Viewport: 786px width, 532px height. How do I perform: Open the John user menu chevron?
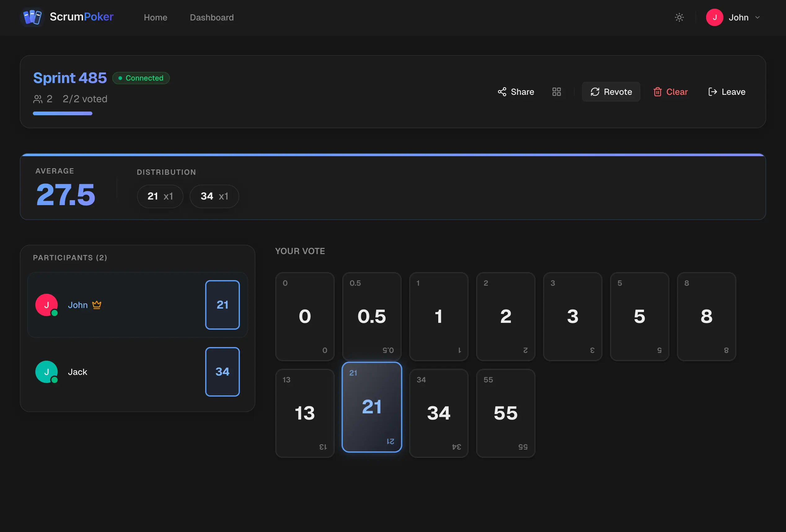pos(757,17)
